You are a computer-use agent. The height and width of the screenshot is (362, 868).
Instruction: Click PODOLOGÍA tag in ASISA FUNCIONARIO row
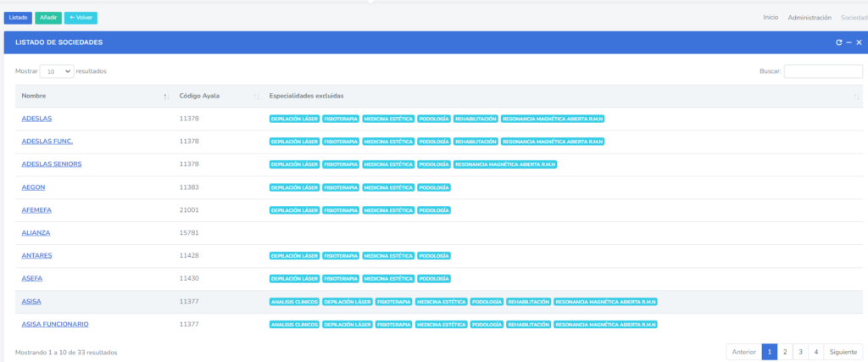[487, 325]
